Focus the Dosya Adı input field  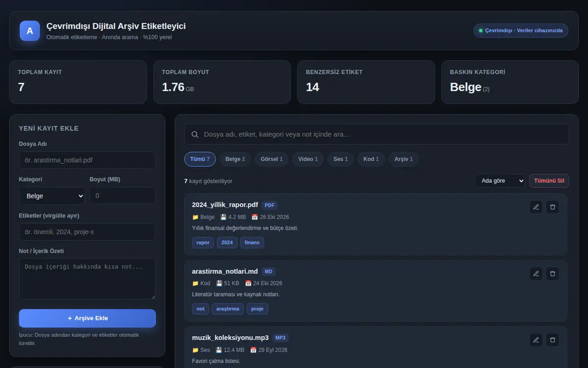pyautogui.click(x=87, y=160)
